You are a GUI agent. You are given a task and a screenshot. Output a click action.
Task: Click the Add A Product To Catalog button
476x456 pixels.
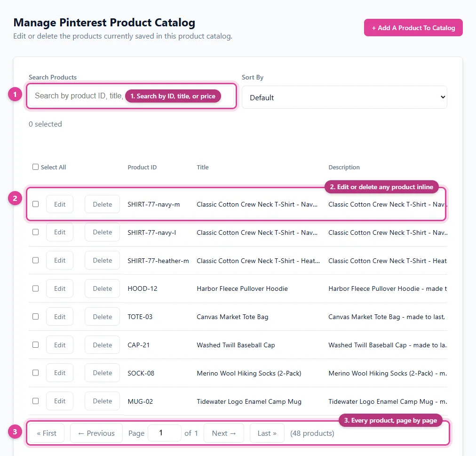click(413, 28)
